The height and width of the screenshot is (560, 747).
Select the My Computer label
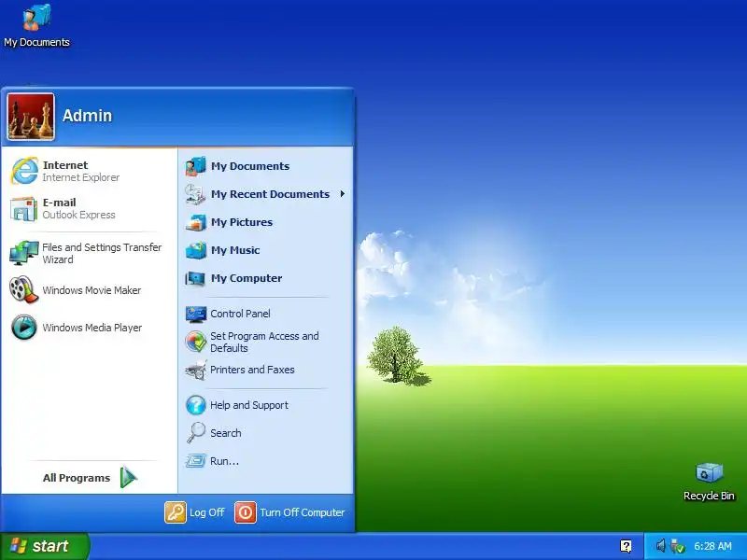[x=247, y=278]
